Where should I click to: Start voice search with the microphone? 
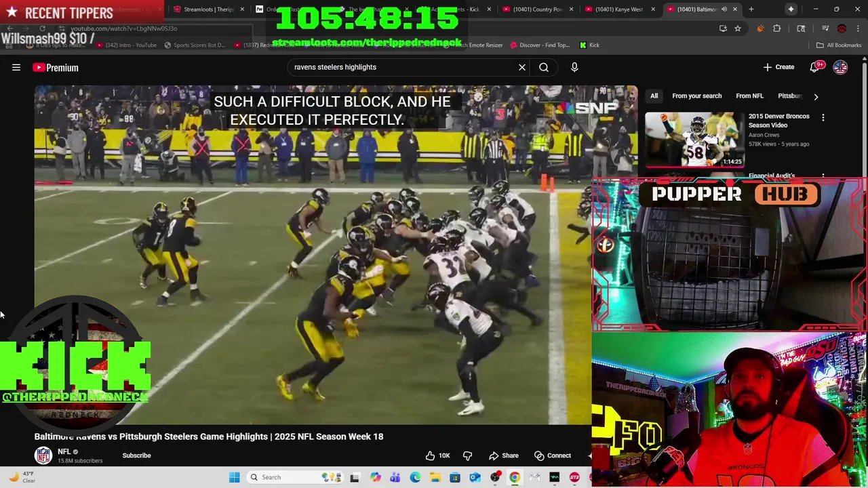point(574,67)
